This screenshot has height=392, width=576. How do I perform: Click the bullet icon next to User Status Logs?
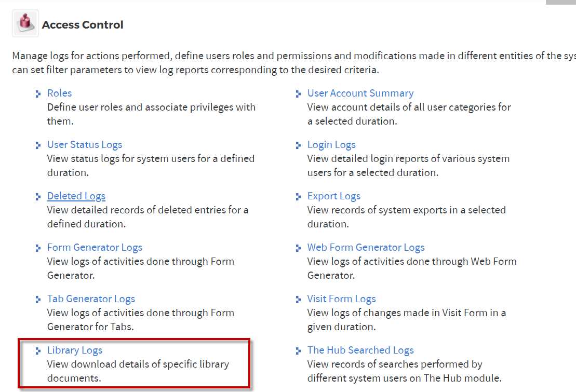click(38, 145)
